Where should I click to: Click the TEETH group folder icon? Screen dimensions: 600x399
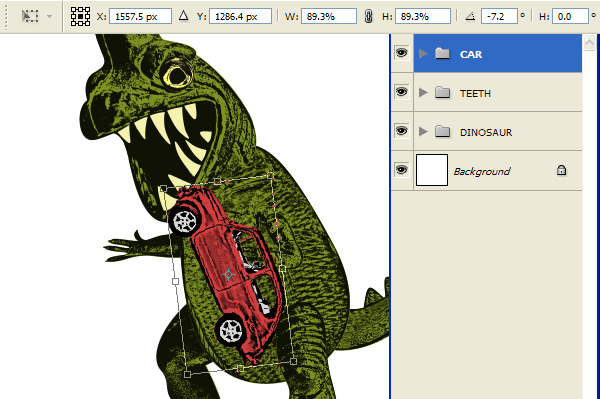442,92
